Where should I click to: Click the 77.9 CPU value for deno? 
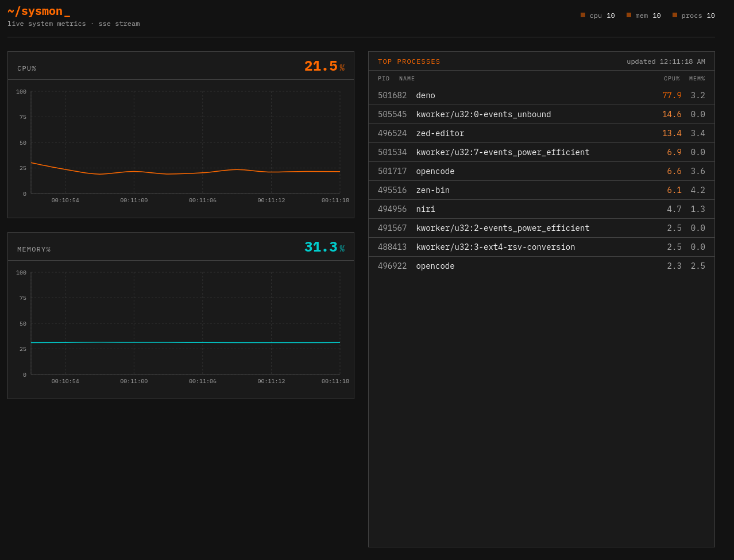[672, 95]
